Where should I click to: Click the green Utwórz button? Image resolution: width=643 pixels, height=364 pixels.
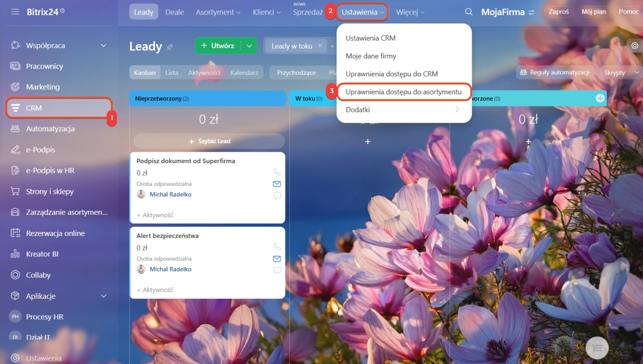coord(218,46)
